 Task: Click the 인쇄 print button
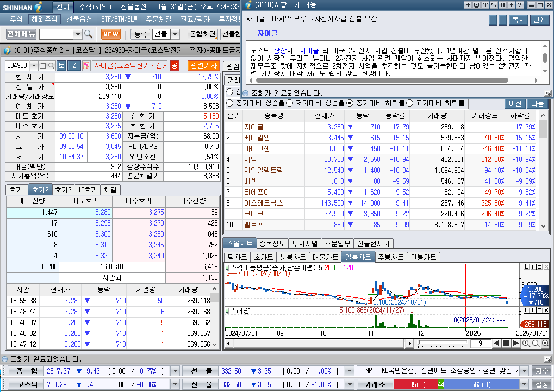539,20
